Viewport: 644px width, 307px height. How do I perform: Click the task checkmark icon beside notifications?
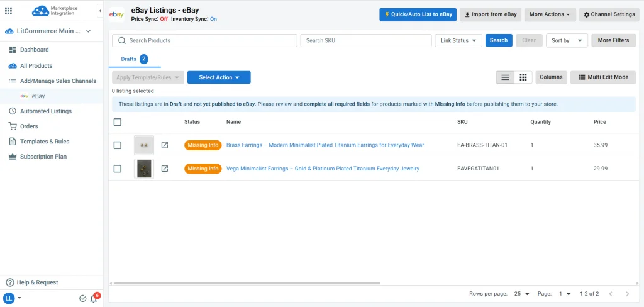point(82,298)
